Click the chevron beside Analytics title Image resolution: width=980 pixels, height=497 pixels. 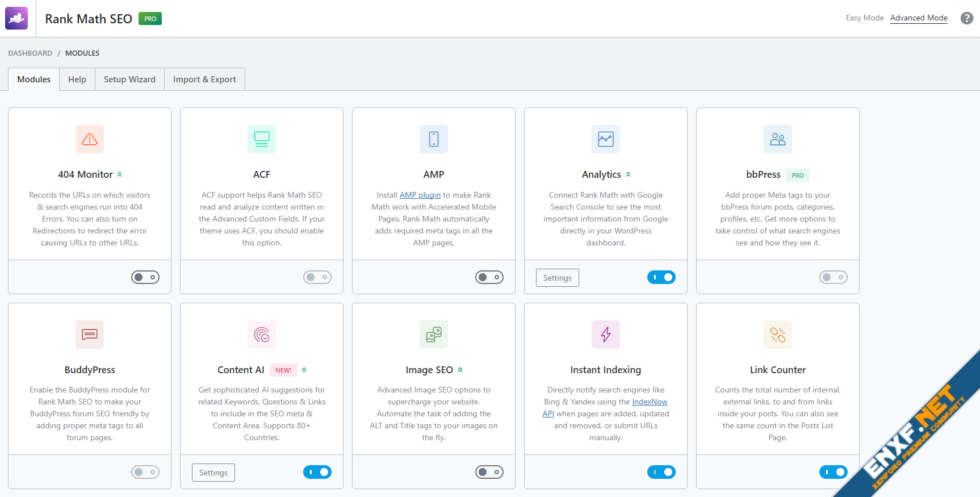click(629, 174)
